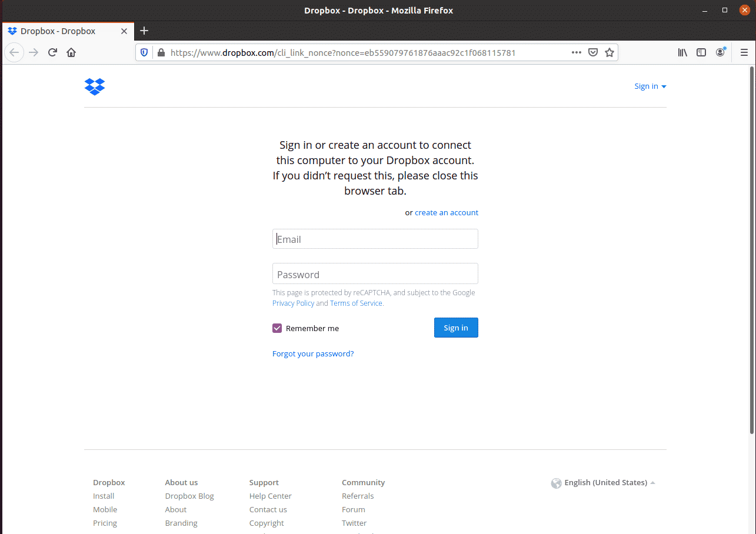This screenshot has height=534, width=756.
Task: Bookmark this page with the star
Action: pyautogui.click(x=610, y=52)
